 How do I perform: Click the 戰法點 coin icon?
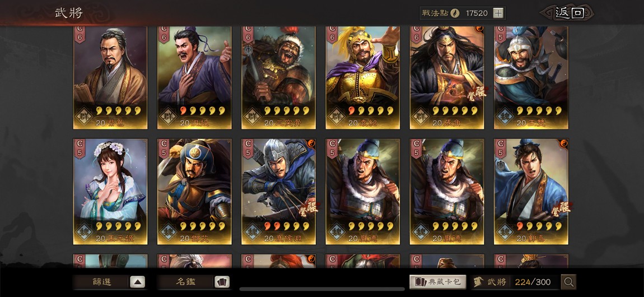pos(455,13)
